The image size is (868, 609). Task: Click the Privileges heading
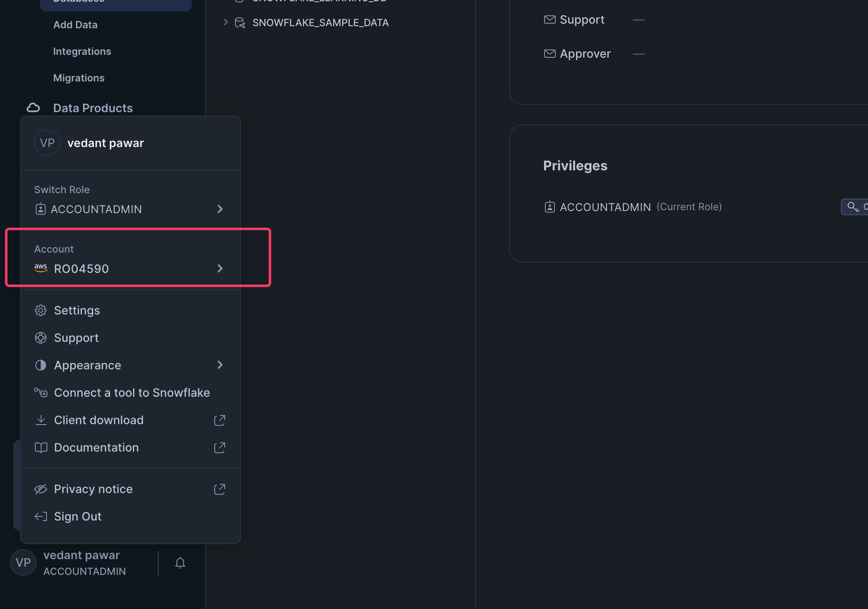[575, 166]
